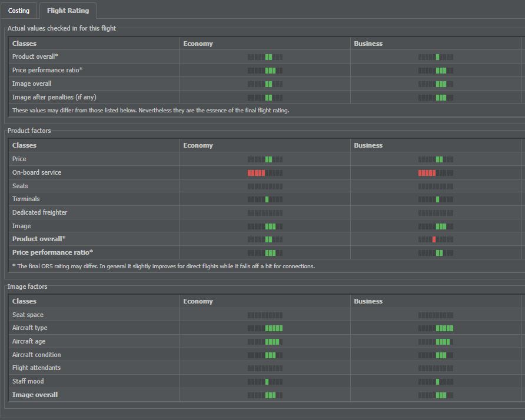
Task: Select the Flight Rating tab
Action: (68, 11)
